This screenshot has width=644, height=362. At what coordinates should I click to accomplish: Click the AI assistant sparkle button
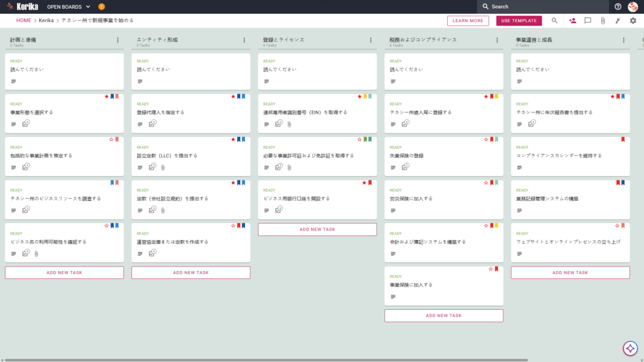[630, 348]
